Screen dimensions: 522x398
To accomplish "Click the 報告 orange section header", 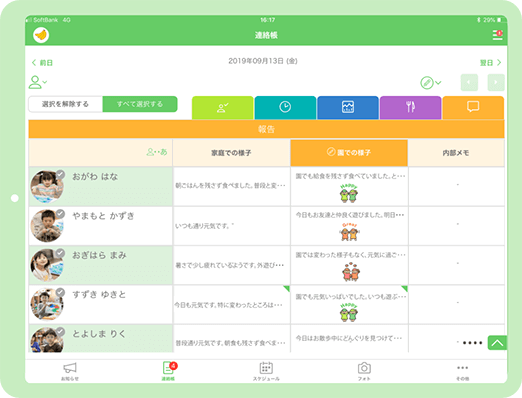I will coord(266,129).
